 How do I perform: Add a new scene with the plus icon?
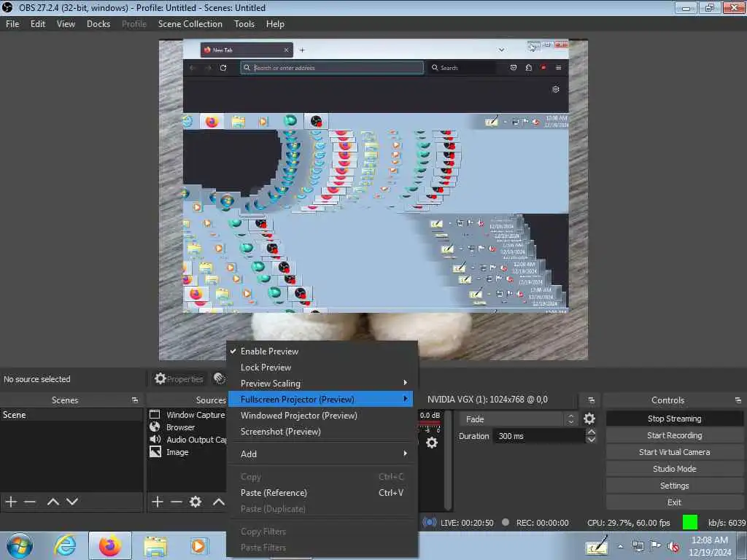point(11,502)
